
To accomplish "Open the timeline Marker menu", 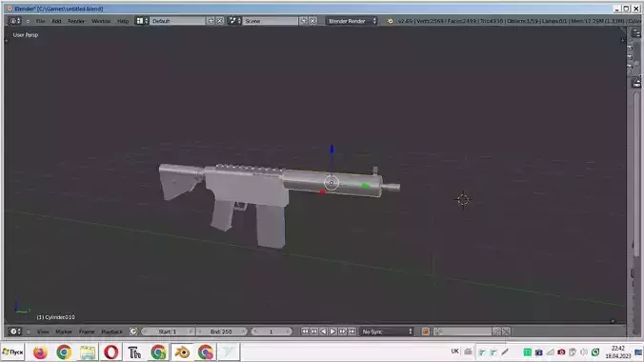I will tap(64, 332).
